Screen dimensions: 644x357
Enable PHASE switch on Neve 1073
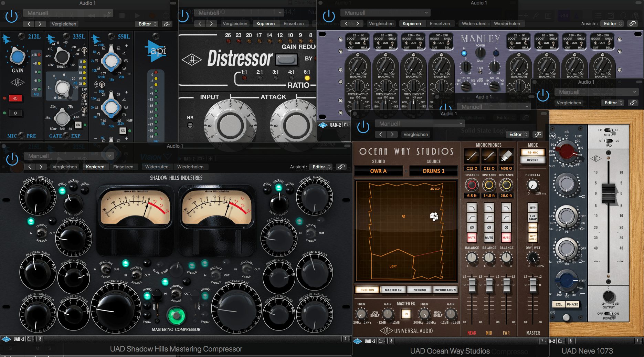(x=572, y=304)
